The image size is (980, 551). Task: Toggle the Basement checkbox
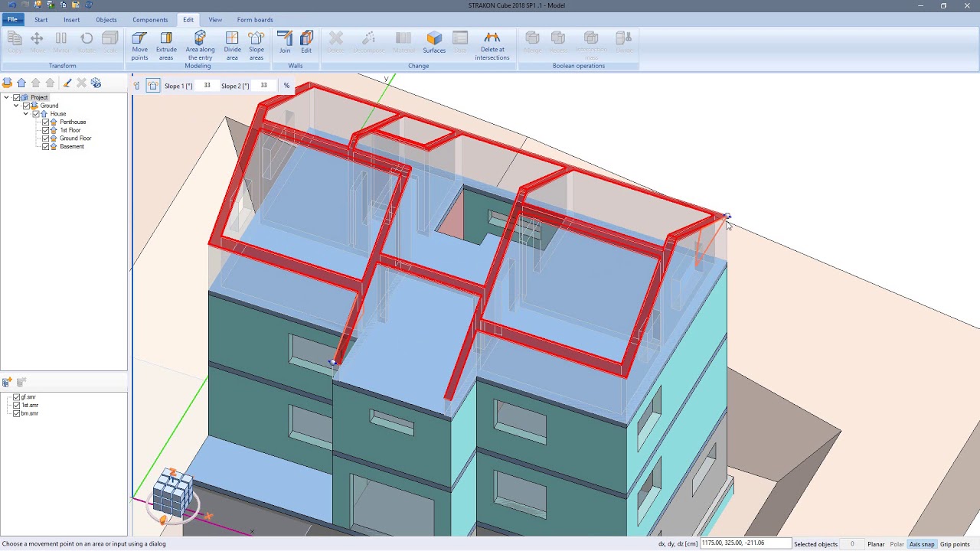46,147
